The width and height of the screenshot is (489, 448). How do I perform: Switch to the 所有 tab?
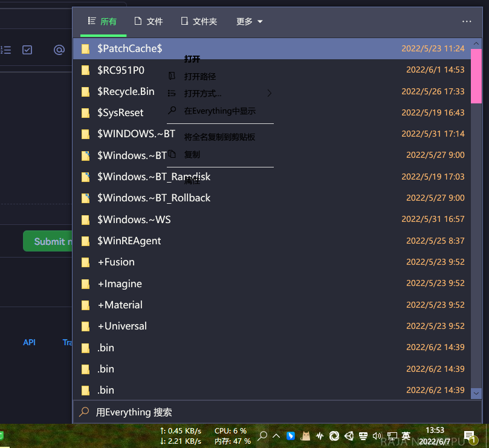point(103,22)
